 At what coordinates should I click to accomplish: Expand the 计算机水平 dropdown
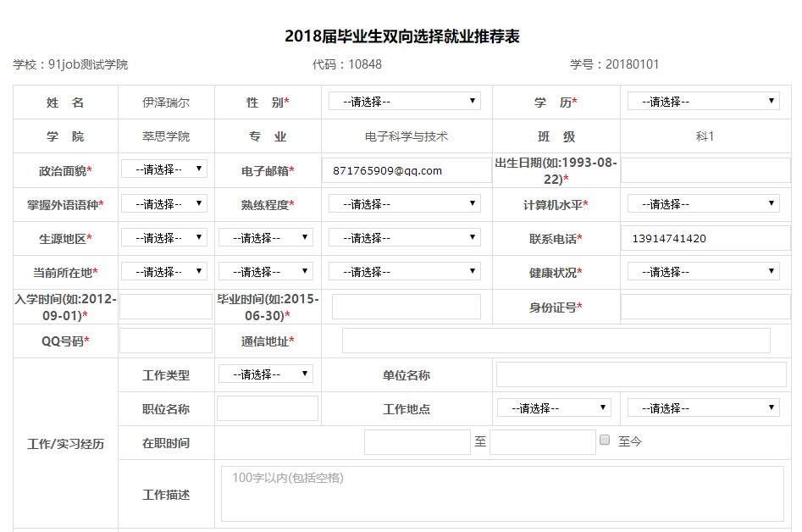703,204
